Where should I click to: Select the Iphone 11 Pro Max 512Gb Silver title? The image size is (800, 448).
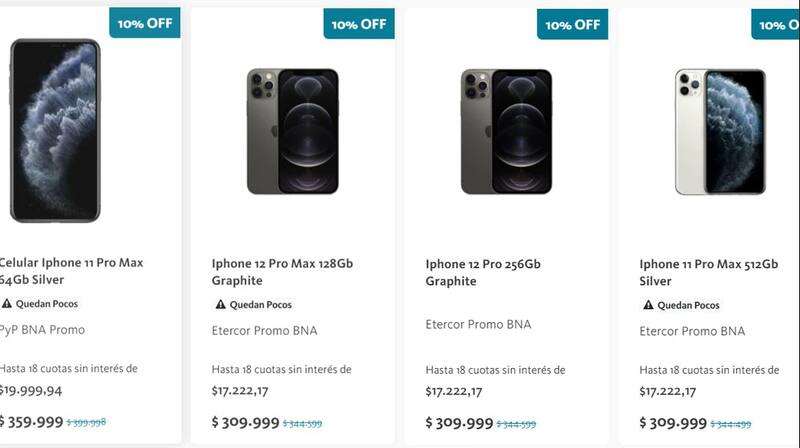708,272
